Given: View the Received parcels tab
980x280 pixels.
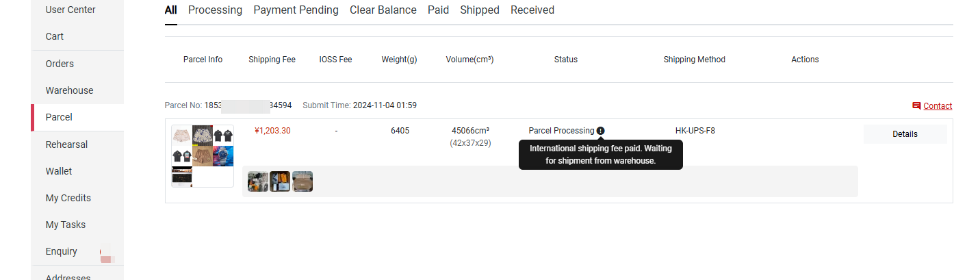Looking at the screenshot, I should click(x=532, y=10).
